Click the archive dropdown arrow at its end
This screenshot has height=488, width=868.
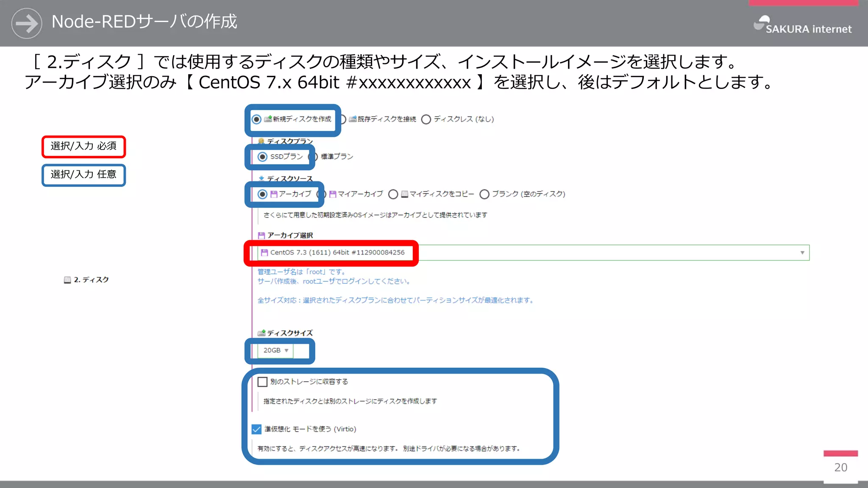point(802,252)
